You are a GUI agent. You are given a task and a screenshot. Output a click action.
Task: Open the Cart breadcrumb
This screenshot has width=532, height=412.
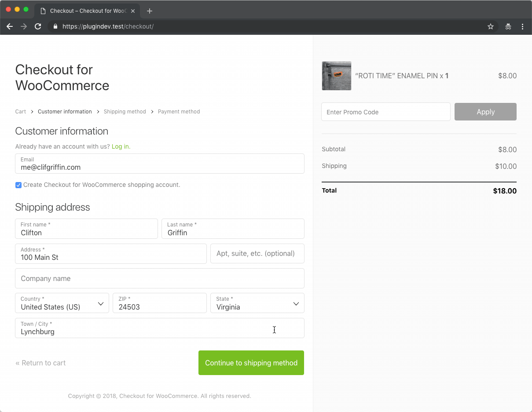tap(21, 112)
